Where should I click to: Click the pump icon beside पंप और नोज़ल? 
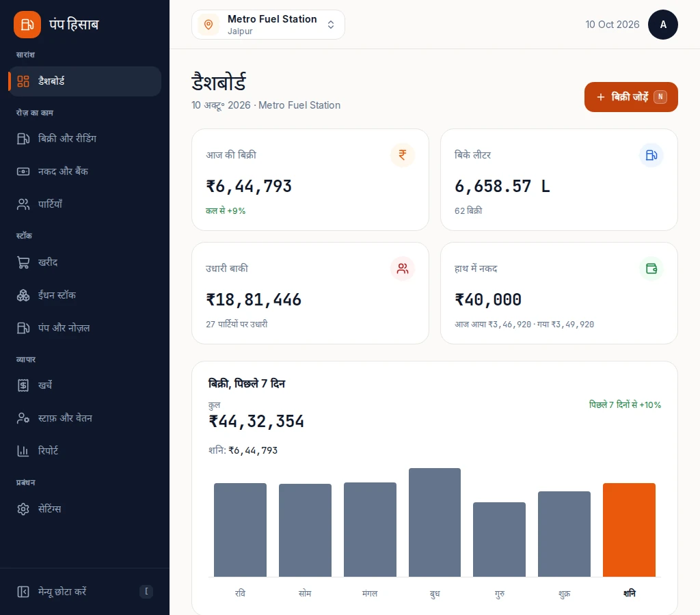[x=23, y=328]
